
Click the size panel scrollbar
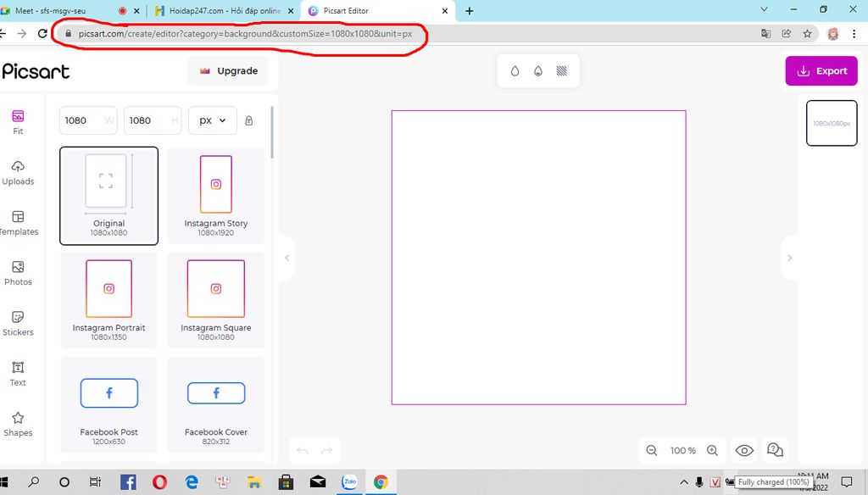click(x=271, y=133)
